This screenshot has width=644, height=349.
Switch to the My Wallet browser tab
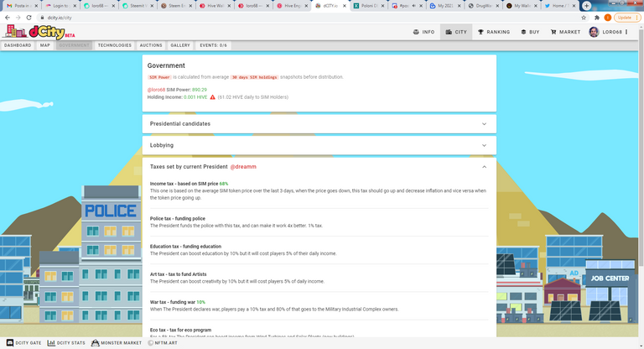[521, 6]
